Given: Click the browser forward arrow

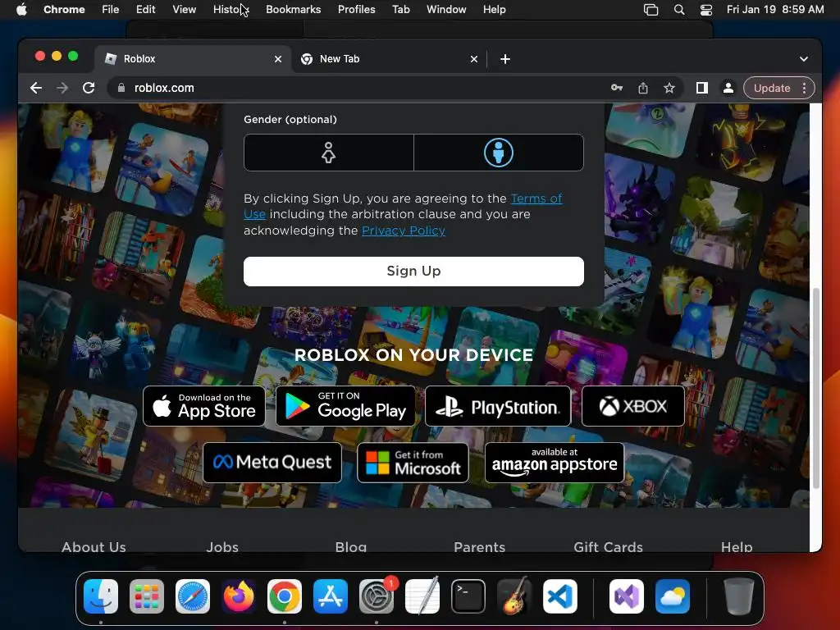Looking at the screenshot, I should click(62, 88).
